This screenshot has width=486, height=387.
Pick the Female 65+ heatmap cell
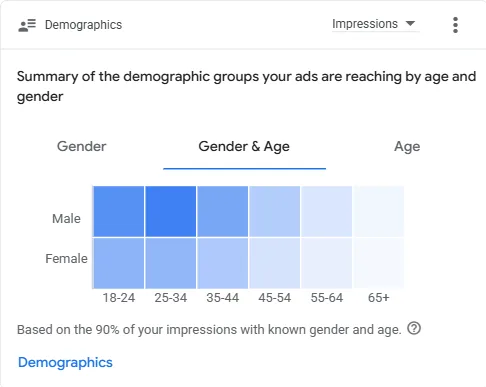pyautogui.click(x=379, y=263)
